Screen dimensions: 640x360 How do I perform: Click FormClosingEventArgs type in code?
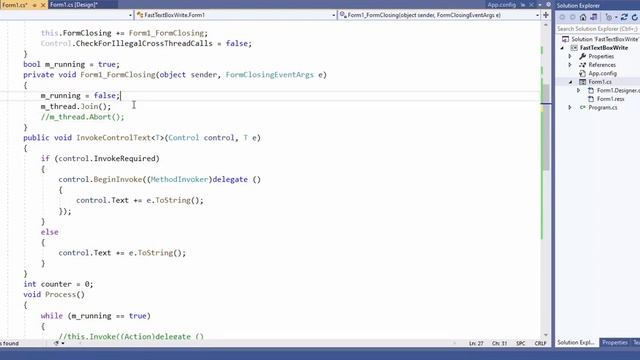[x=269, y=75]
